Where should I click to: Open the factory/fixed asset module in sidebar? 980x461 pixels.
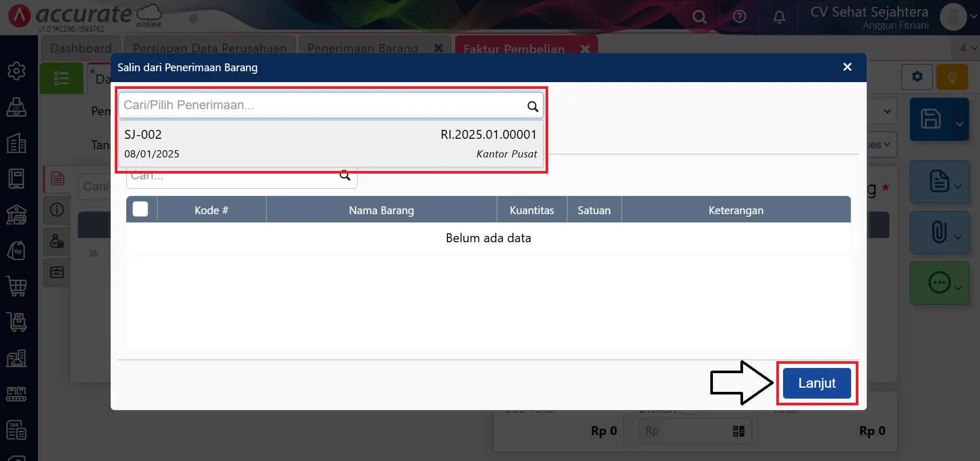point(17,358)
